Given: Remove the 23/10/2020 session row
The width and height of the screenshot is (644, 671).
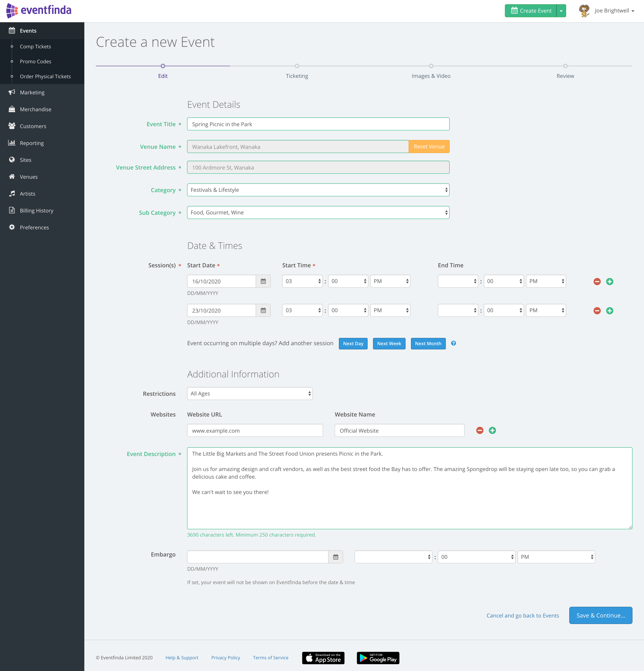Looking at the screenshot, I should click(597, 310).
